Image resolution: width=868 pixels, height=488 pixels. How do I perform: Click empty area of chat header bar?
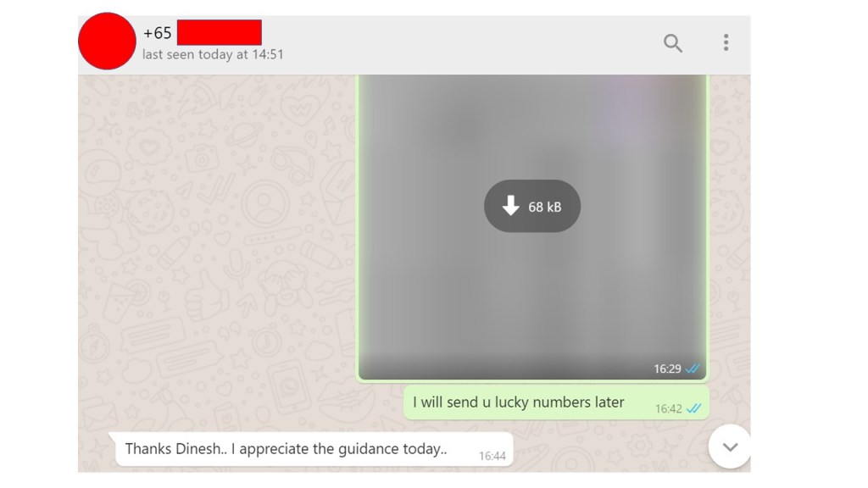tap(470, 44)
